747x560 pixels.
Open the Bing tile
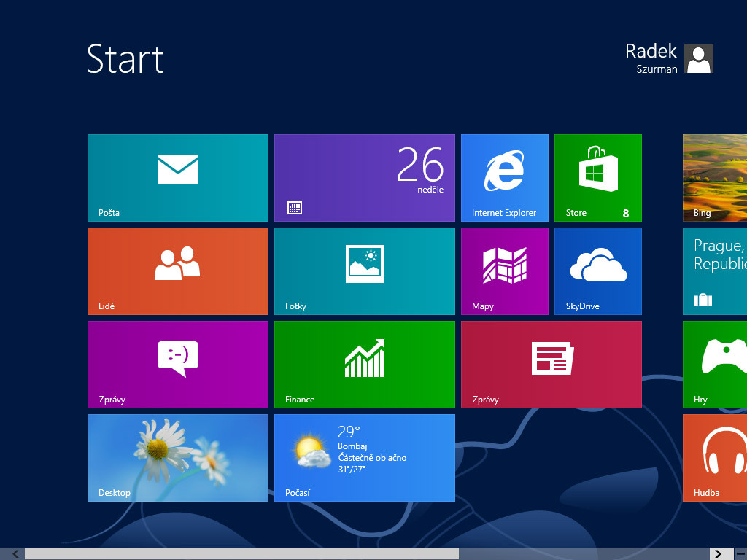click(715, 178)
